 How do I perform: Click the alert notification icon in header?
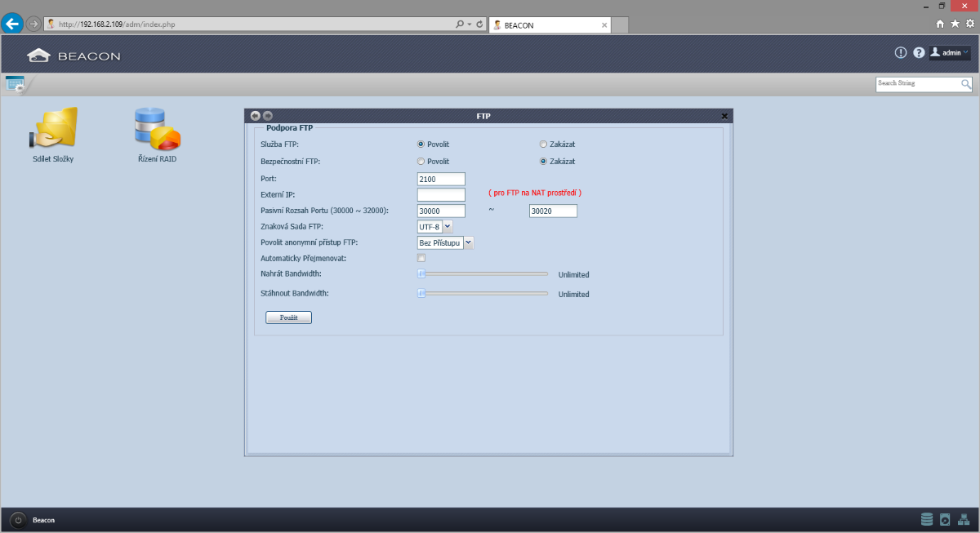(x=901, y=53)
